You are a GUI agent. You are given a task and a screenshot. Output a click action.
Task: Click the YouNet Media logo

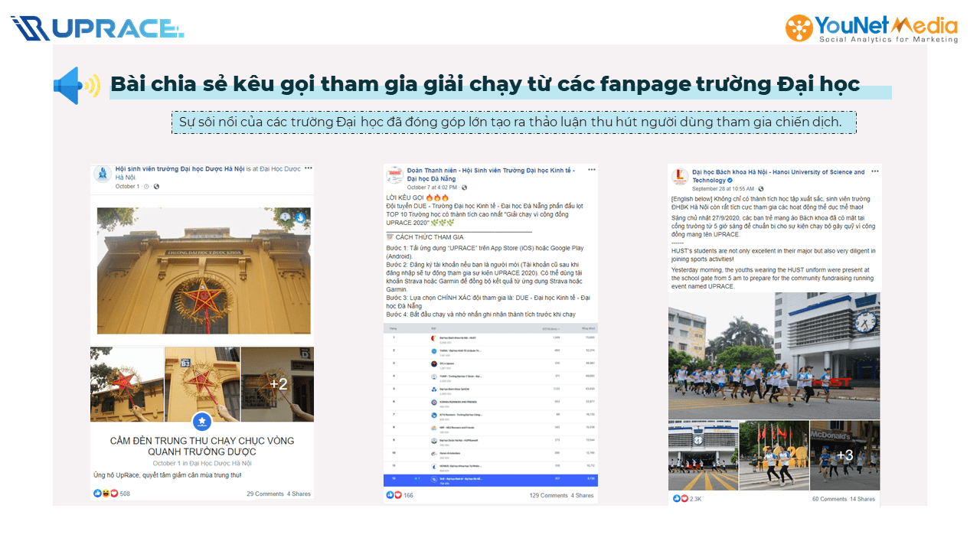(872, 28)
